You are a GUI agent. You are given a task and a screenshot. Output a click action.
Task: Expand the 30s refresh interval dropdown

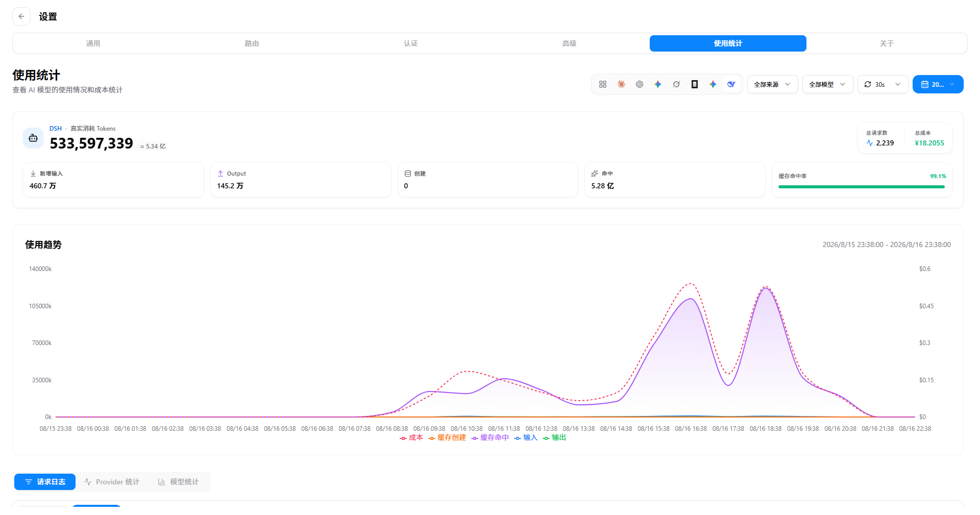tap(883, 84)
